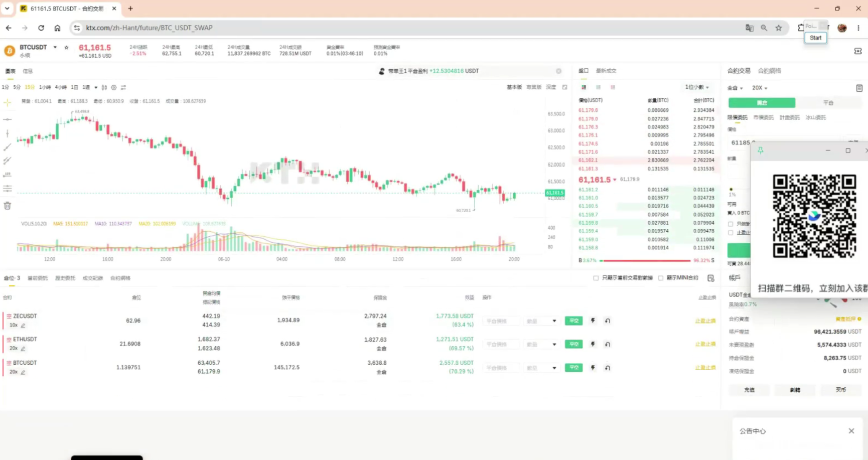
Task: Open the browser tab search dropdown
Action: click(7, 9)
